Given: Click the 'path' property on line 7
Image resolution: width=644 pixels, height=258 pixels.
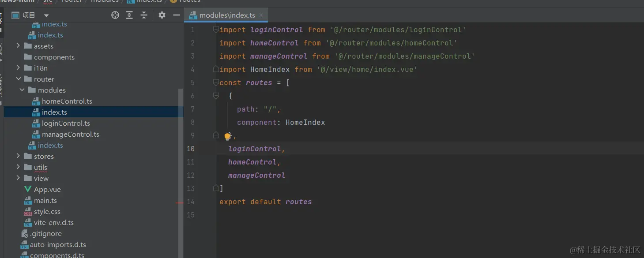Looking at the screenshot, I should coord(245,109).
